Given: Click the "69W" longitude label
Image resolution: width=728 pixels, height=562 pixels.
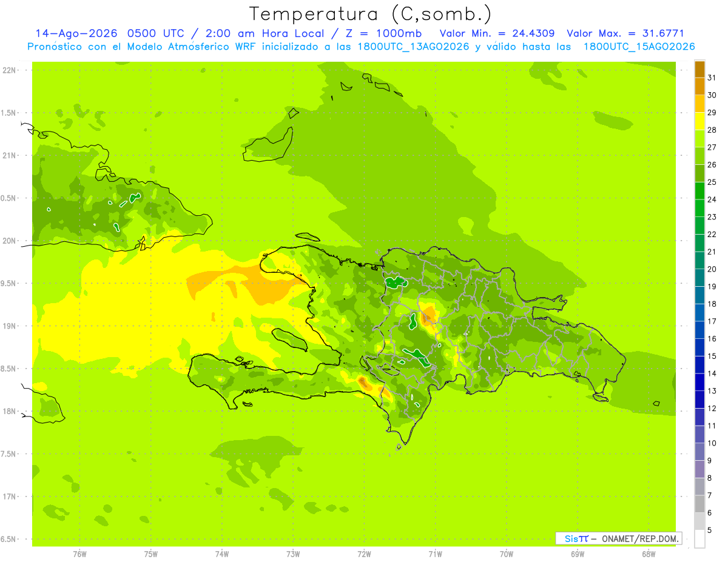Looking at the screenshot, I should 577,554.
